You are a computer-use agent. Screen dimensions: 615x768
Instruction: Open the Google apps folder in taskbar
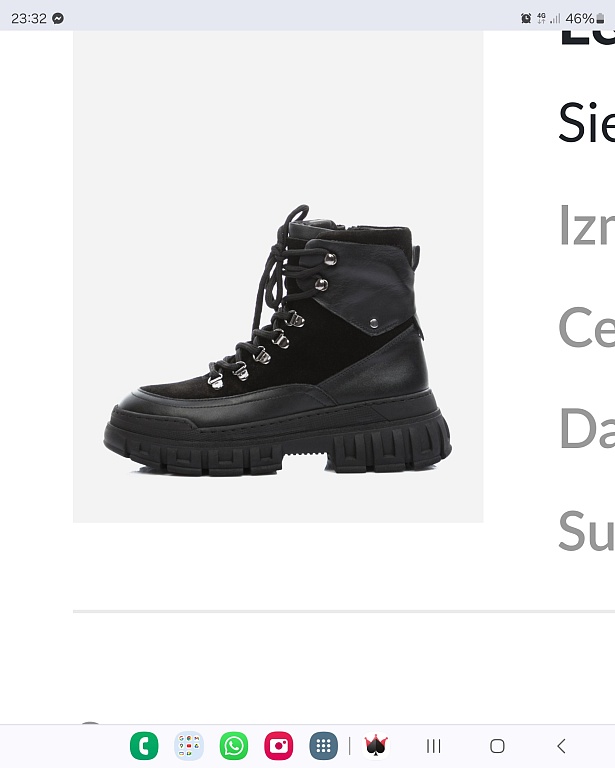189,746
